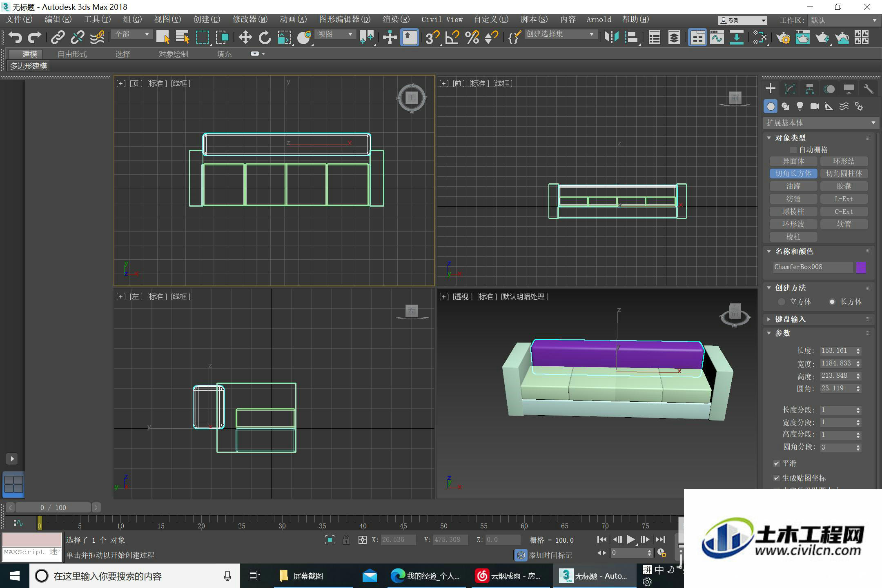Click the 油罐 object button

click(793, 186)
